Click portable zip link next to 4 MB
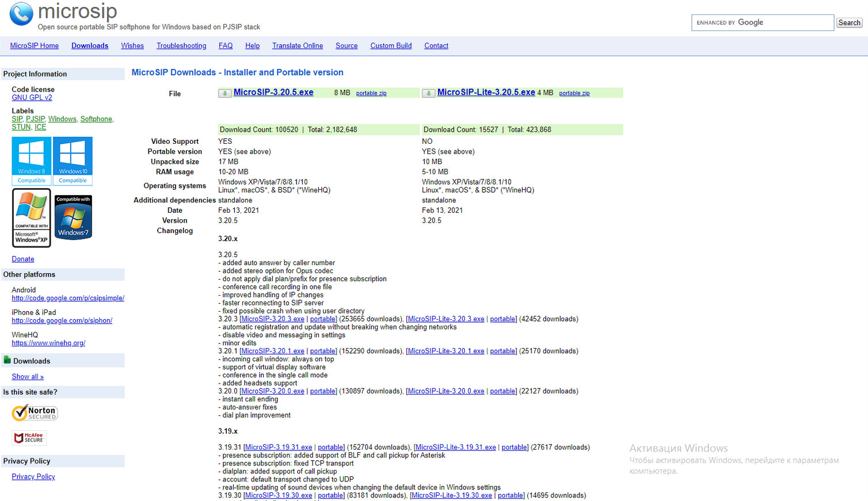 tap(574, 93)
